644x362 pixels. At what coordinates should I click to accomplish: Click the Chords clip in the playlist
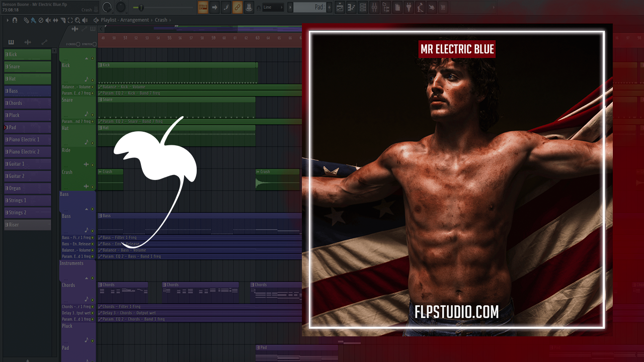[123, 289]
